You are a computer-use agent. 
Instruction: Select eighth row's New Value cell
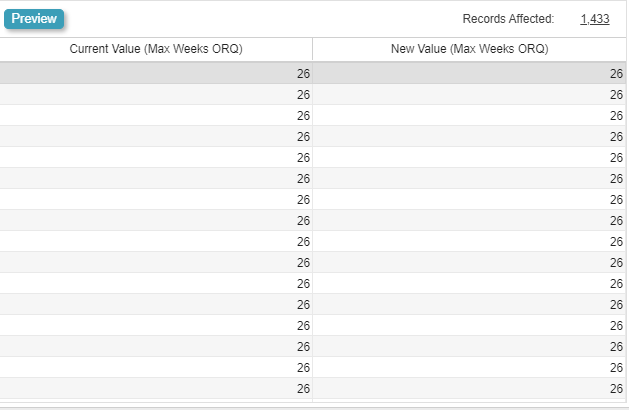[469, 220]
